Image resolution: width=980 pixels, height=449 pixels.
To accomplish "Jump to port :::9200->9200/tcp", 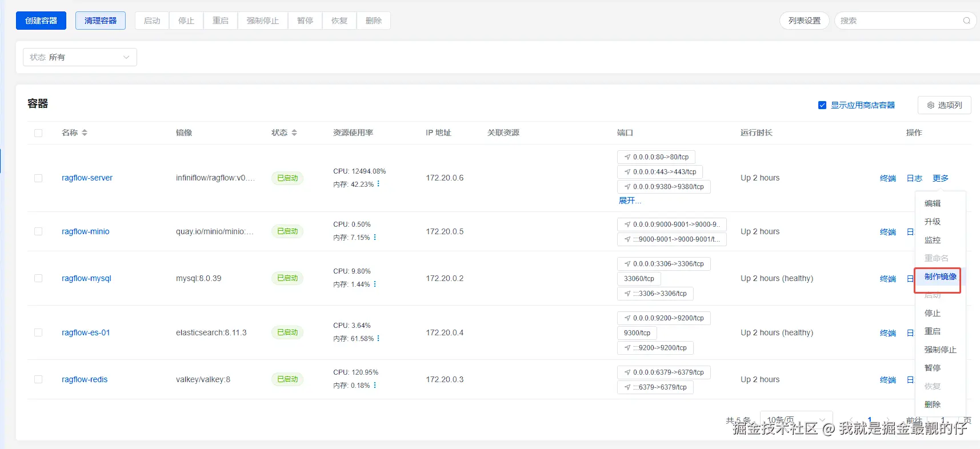I will point(655,348).
